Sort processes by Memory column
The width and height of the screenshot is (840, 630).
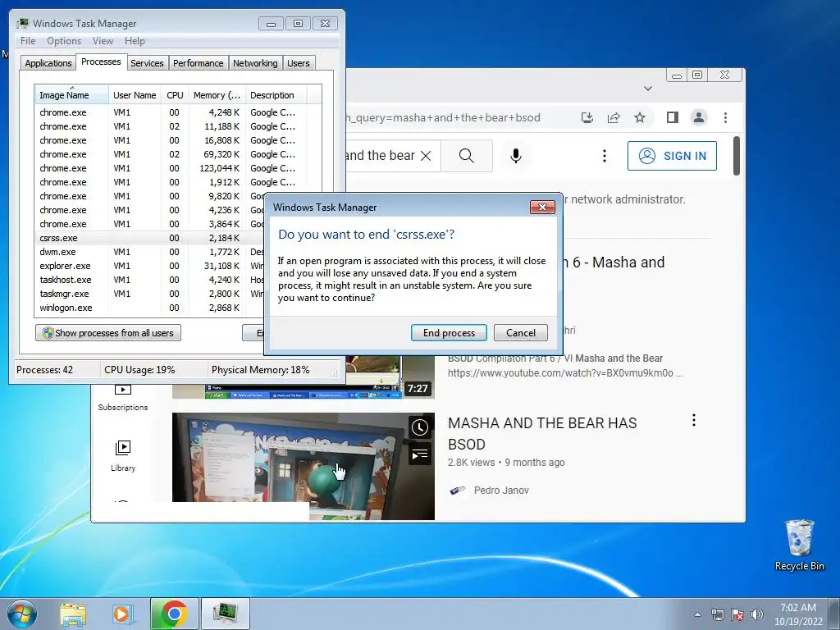(x=217, y=95)
